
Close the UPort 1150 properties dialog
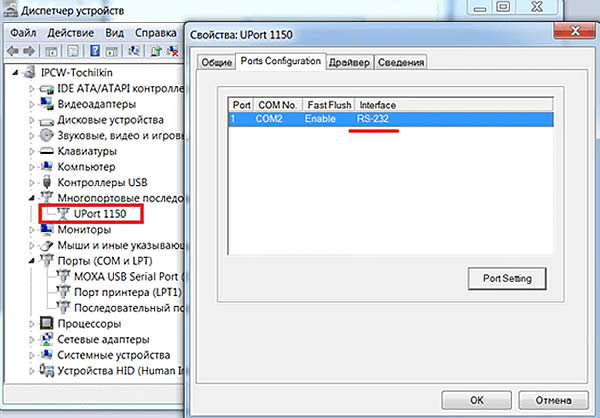pyautogui.click(x=574, y=31)
